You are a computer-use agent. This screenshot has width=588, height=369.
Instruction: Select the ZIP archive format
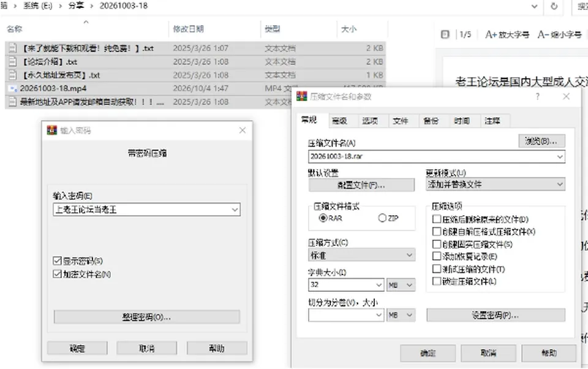382,218
